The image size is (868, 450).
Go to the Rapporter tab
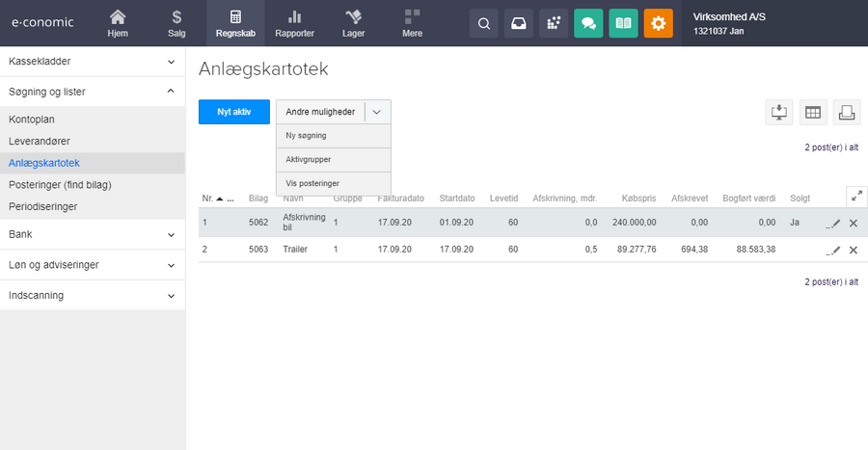click(x=295, y=23)
